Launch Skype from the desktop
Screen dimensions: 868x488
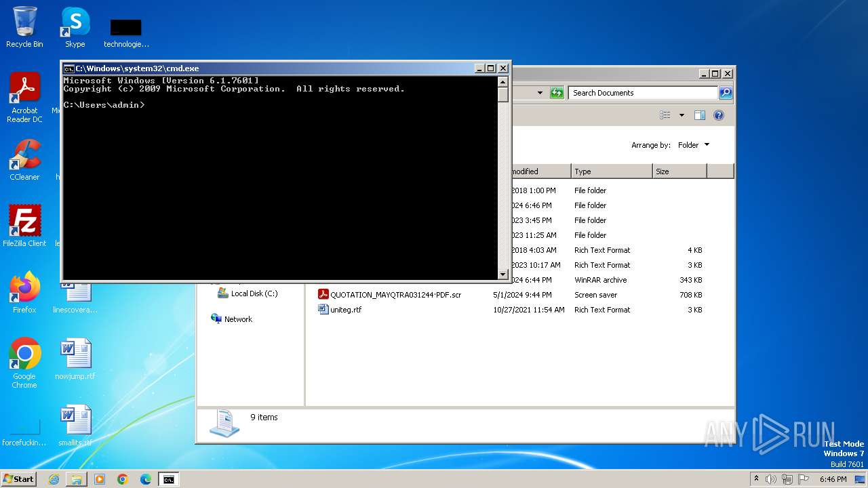(x=75, y=27)
